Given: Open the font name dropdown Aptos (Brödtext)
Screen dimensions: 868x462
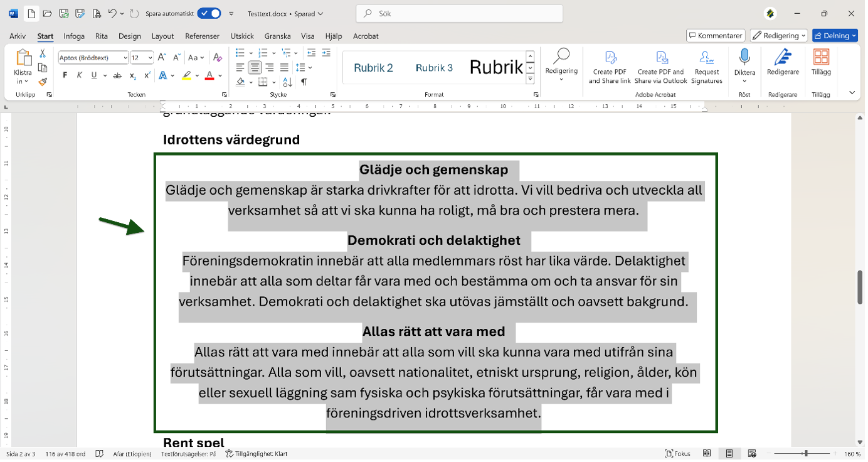Looking at the screenshot, I should tap(125, 58).
